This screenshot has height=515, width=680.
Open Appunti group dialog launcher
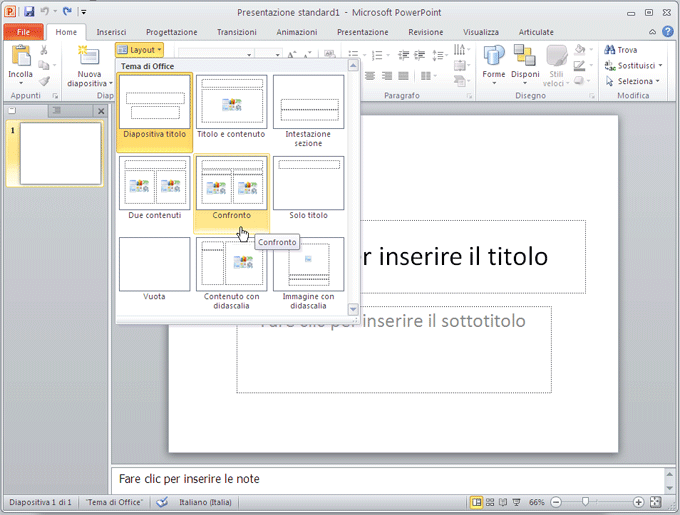coord(55,96)
